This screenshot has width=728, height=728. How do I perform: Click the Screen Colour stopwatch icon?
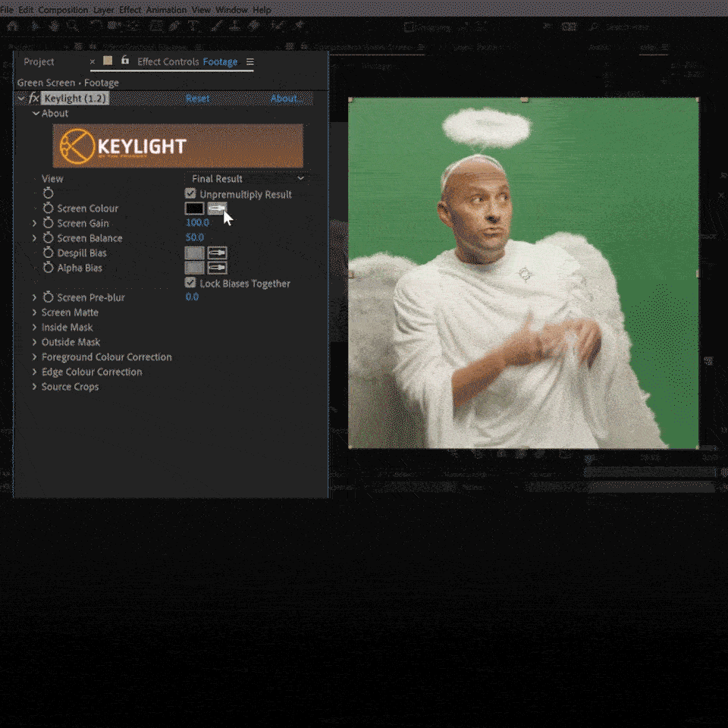pos(48,208)
